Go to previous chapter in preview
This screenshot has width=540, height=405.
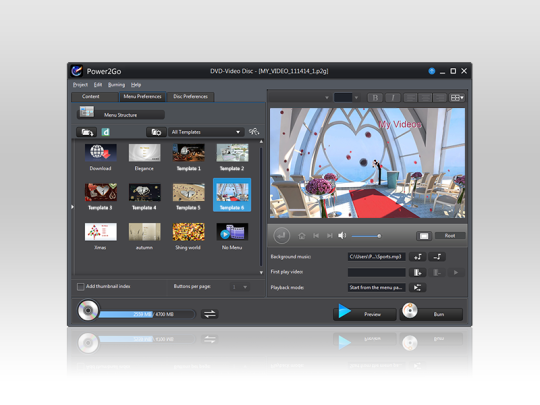click(316, 236)
